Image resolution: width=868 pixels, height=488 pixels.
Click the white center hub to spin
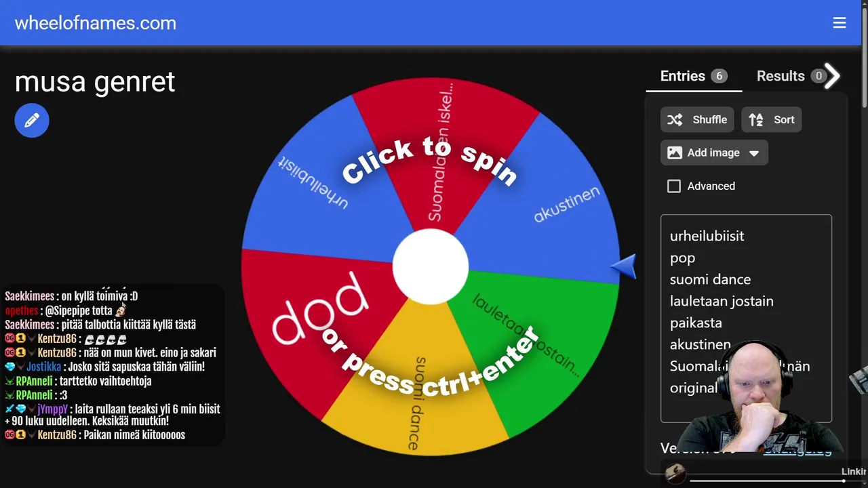pyautogui.click(x=431, y=266)
